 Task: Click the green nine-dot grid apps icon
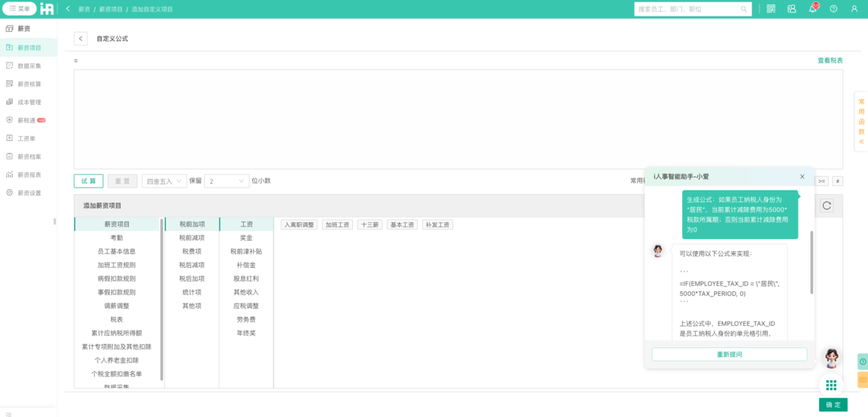click(831, 385)
